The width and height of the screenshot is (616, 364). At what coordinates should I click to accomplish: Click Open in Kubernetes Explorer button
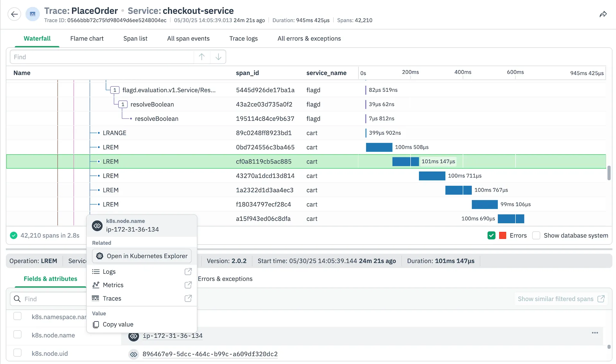pos(141,256)
